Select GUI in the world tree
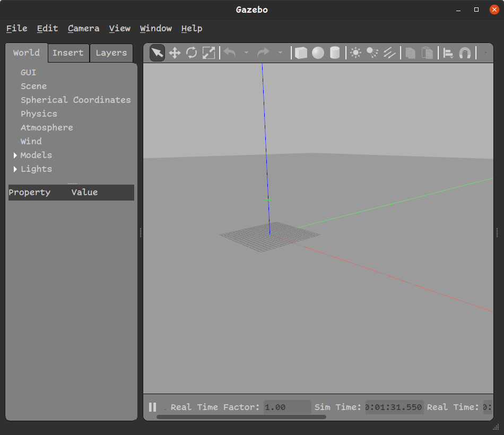 click(x=28, y=73)
